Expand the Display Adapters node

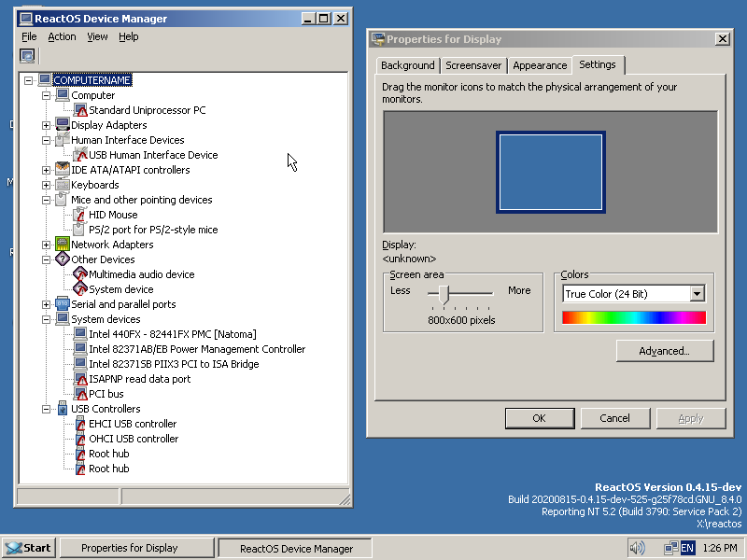pos(47,125)
